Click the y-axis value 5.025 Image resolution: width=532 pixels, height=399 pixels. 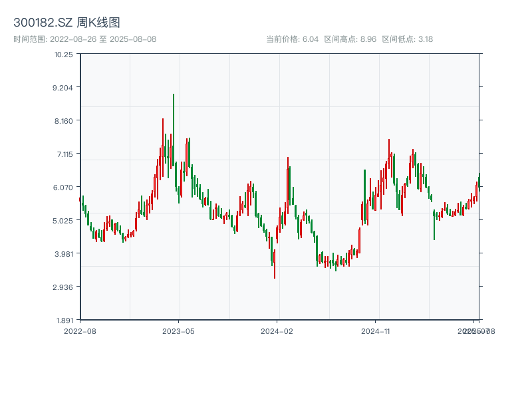click(63, 221)
